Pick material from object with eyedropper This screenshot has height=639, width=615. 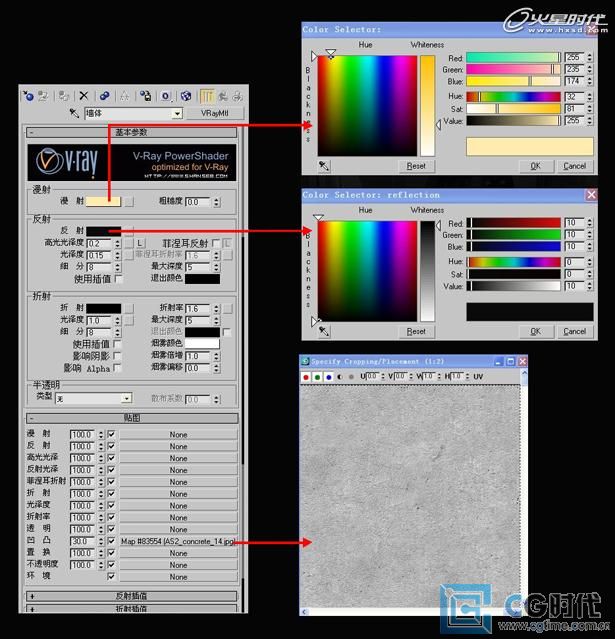click(74, 114)
